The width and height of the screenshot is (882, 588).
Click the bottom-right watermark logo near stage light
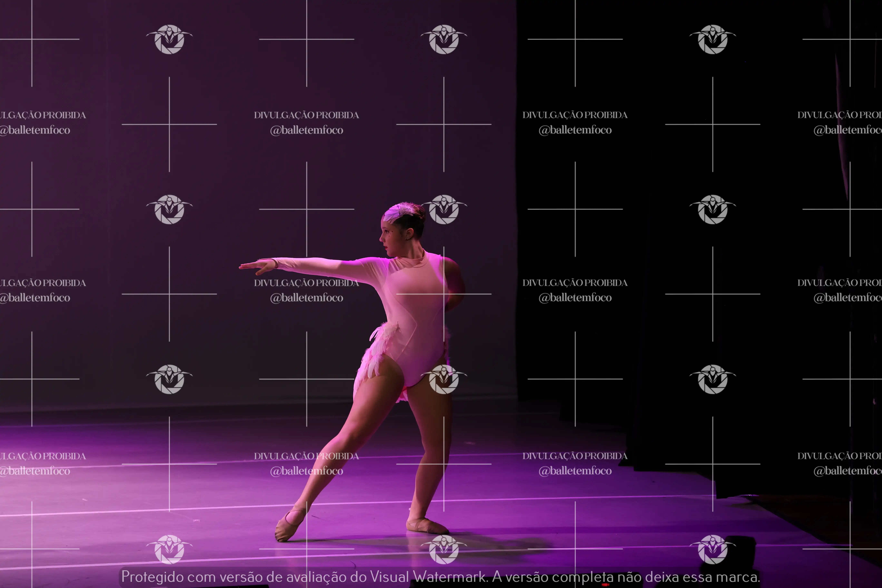pos(712,549)
